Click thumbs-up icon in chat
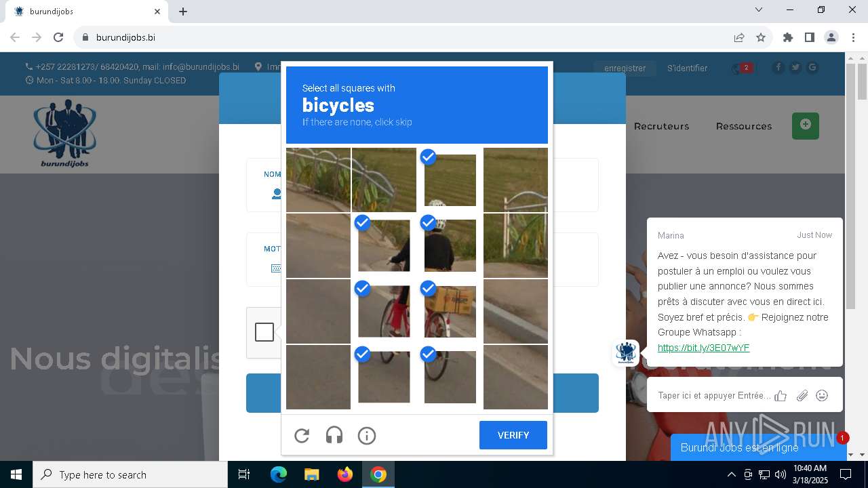The image size is (868, 488). click(781, 396)
